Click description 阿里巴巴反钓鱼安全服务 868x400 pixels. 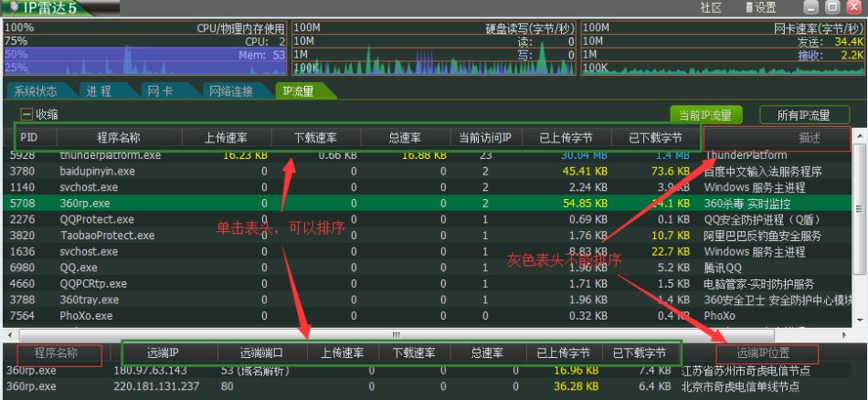click(x=763, y=236)
